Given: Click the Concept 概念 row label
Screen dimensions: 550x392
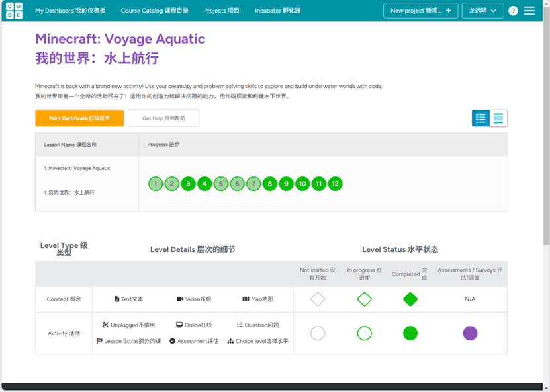Looking at the screenshot, I should 64,299.
